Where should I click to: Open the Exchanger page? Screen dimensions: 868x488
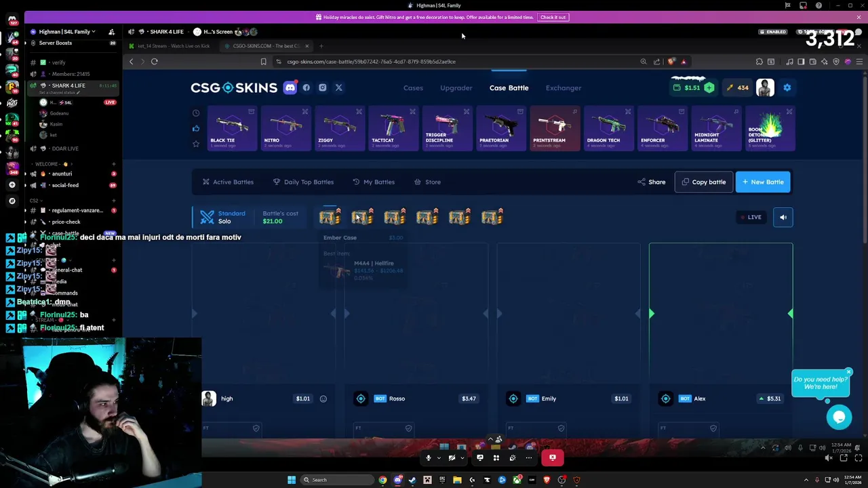coord(564,87)
